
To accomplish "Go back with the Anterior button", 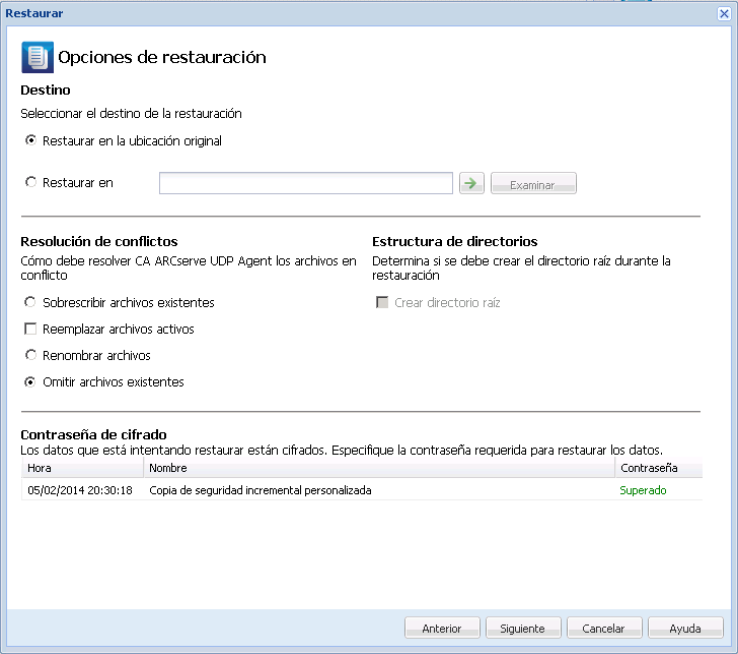I will click(441, 629).
